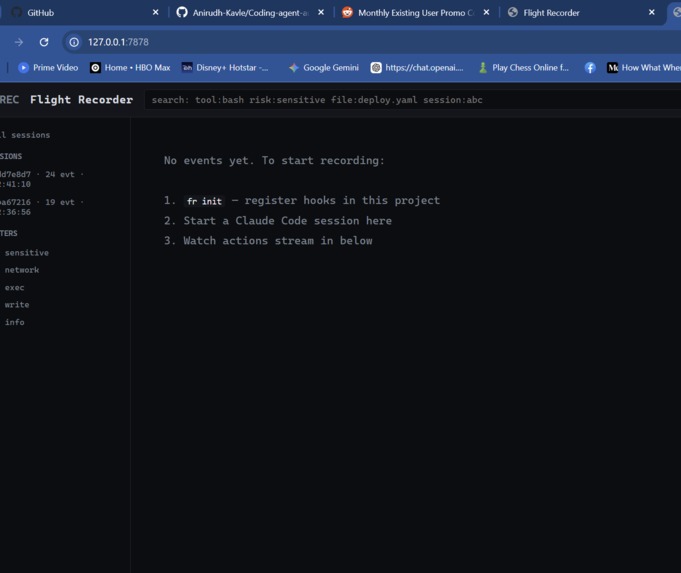681x573 pixels.
Task: View site information icon in address bar
Action: [x=74, y=42]
